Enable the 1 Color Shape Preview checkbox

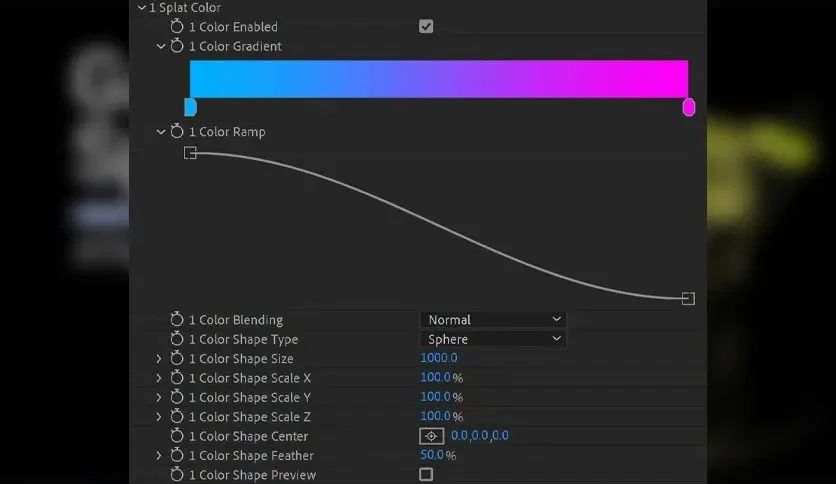pos(426,474)
